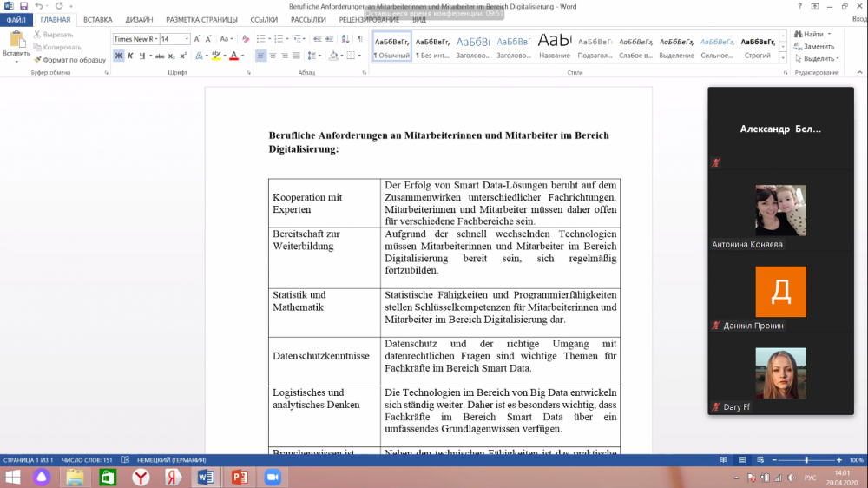Viewport: 868px width, 488px height.
Task: Open Zoom from the Windows taskbar
Action: click(272, 477)
